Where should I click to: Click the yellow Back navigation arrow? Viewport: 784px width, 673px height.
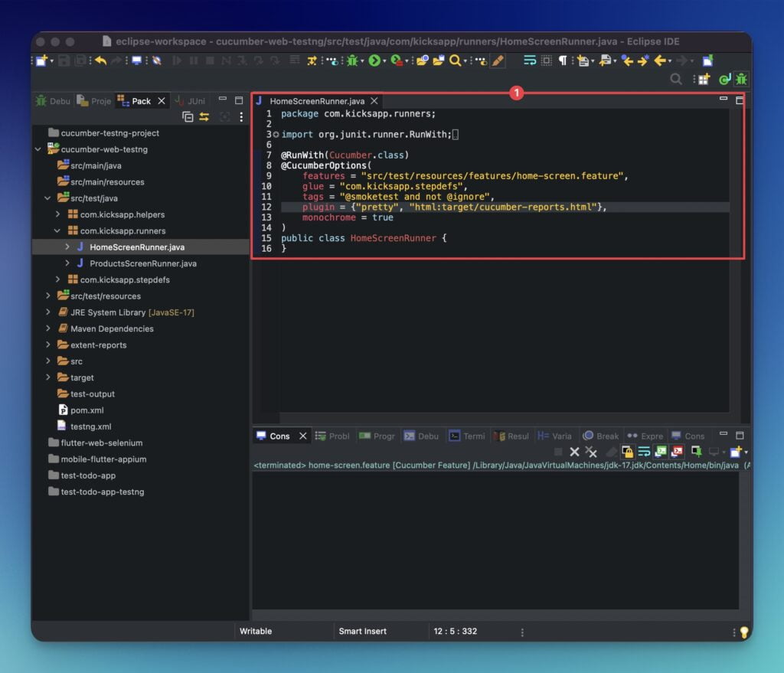[x=660, y=60]
